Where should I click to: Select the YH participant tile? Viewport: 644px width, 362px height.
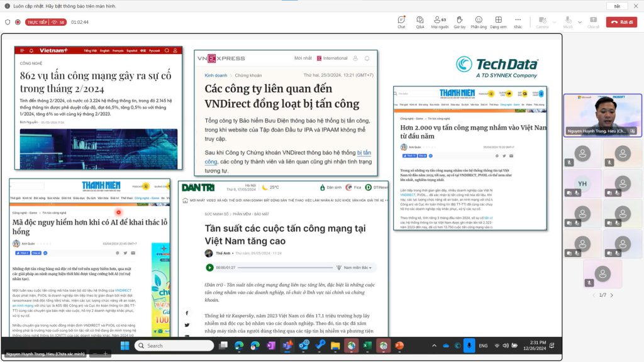(582, 184)
